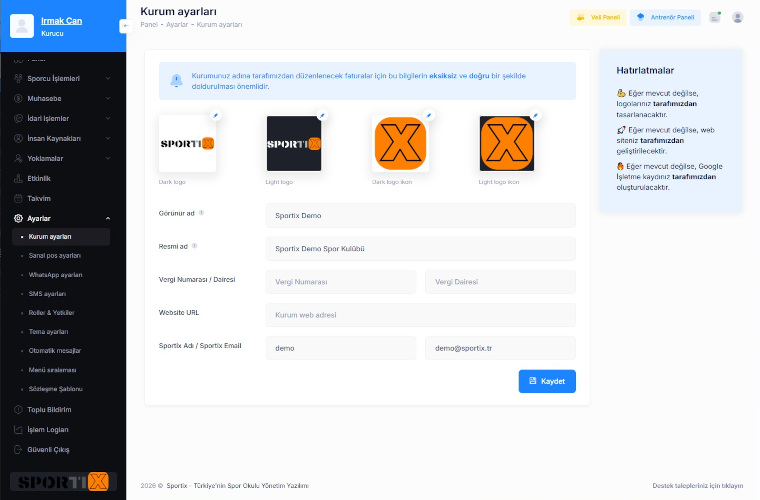Click the Kurum web adresi input field

[421, 315]
